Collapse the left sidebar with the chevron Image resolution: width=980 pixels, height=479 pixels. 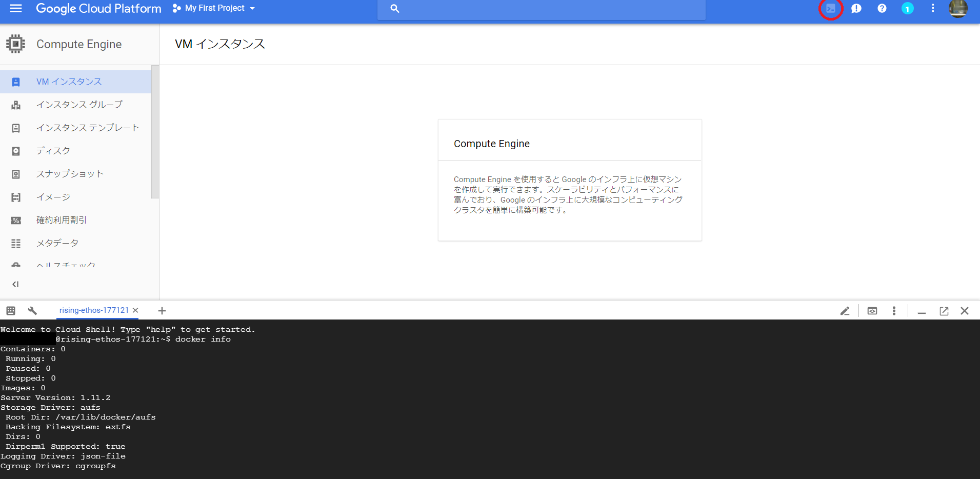15,284
